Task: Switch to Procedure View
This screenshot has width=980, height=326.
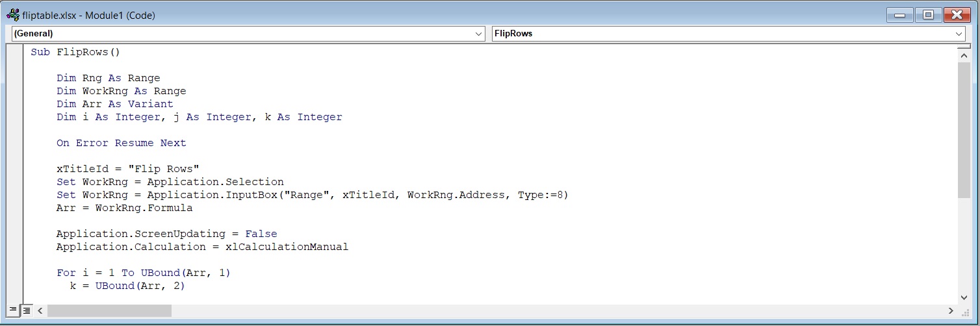Action: click(13, 310)
